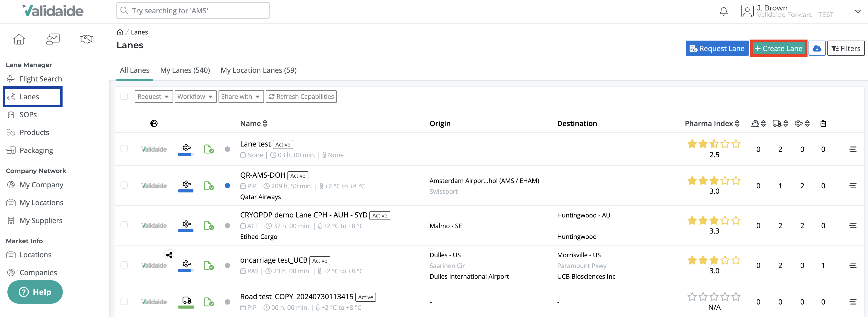Sort by air freight column icon
This screenshot has height=317, width=868.
tap(802, 124)
